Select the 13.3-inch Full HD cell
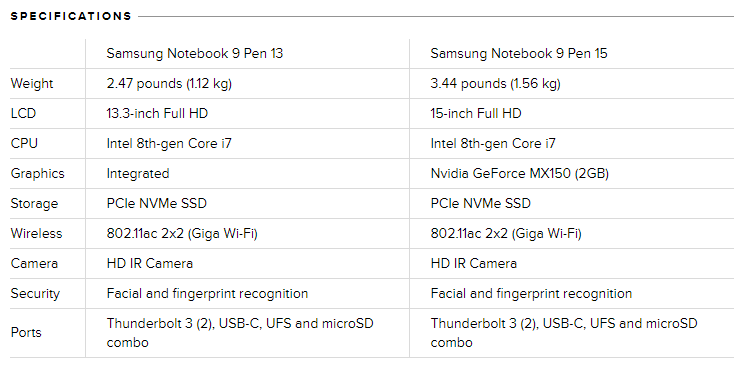The image size is (739, 366). (157, 114)
